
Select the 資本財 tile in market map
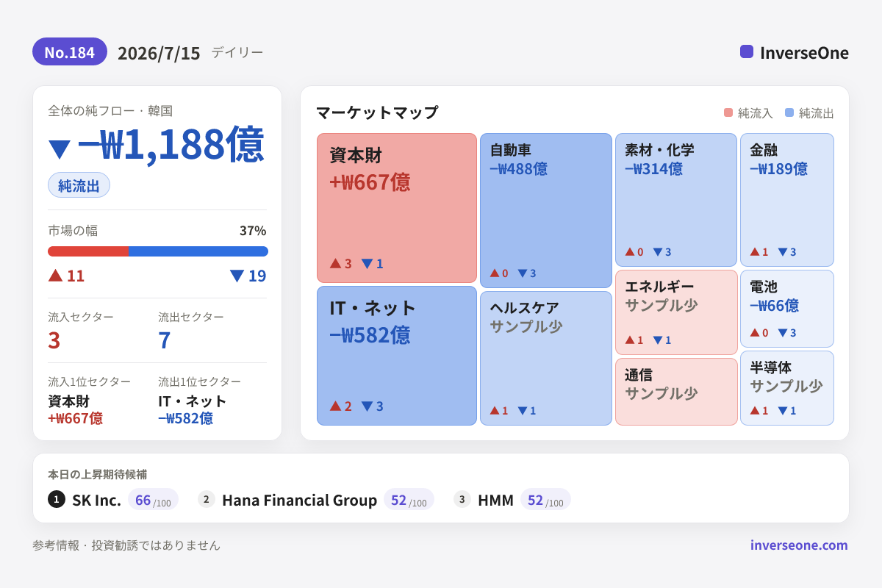397,208
